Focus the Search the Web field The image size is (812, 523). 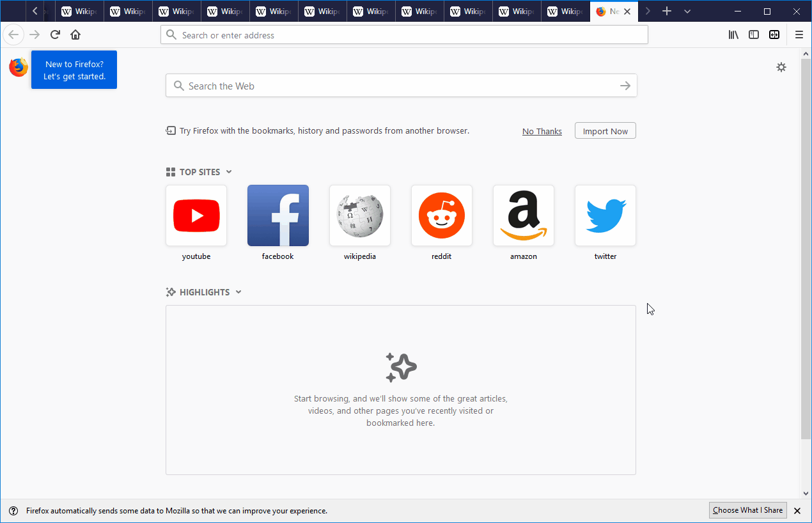(402, 86)
